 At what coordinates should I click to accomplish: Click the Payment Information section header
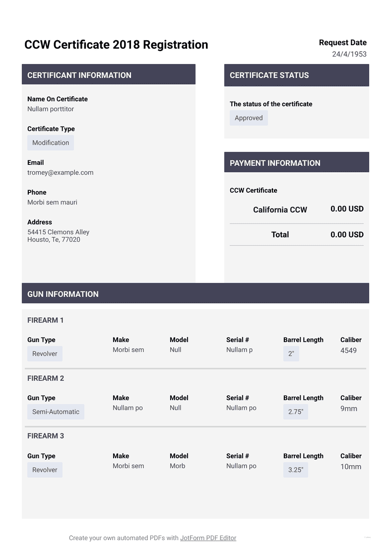pos(275,163)
